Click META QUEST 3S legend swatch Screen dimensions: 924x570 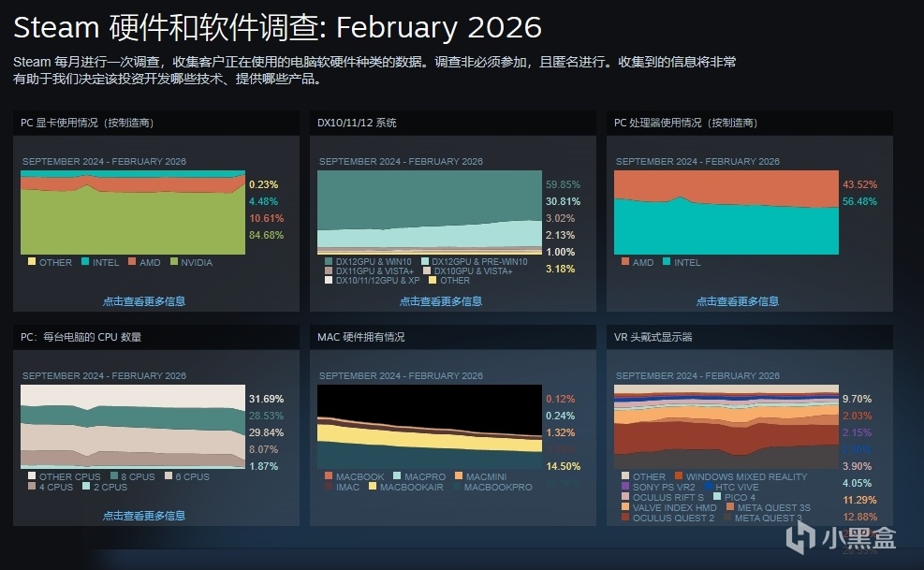coord(730,507)
